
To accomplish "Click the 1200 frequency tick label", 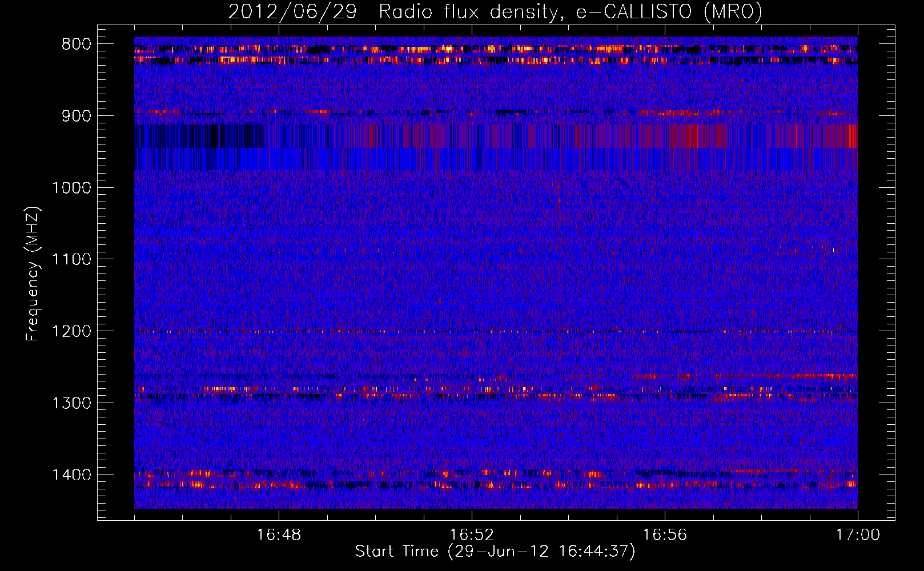I will [x=72, y=332].
